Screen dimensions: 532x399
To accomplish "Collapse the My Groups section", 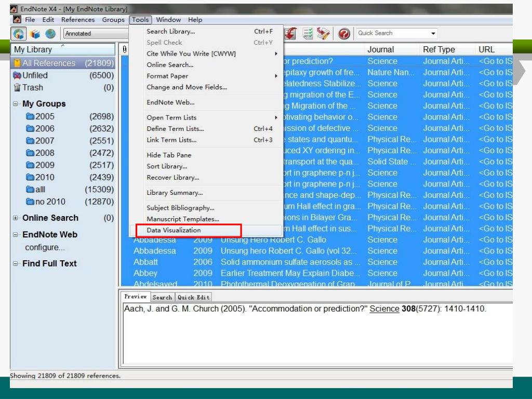I will pos(15,104).
